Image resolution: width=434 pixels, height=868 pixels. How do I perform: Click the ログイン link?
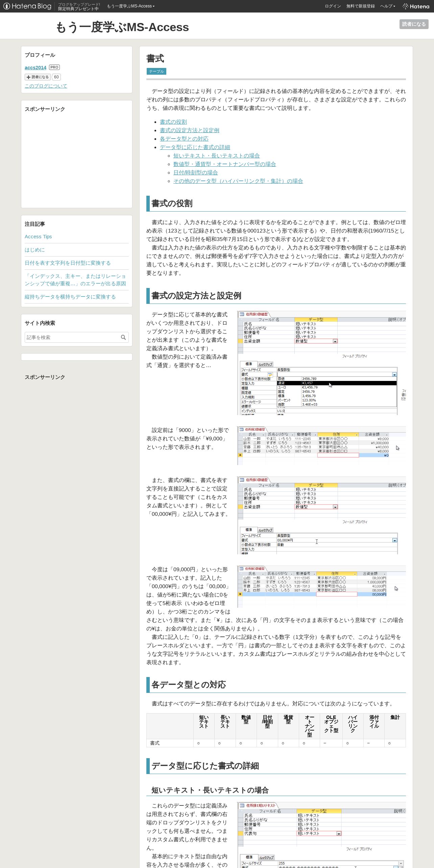click(333, 6)
